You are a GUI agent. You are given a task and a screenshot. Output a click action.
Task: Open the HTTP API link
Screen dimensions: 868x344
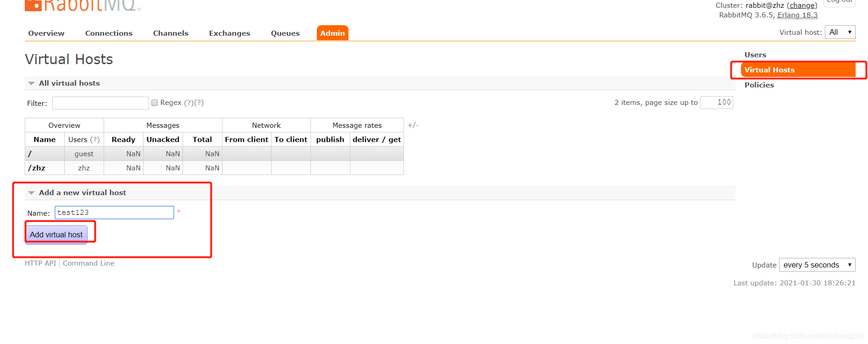[x=40, y=263]
